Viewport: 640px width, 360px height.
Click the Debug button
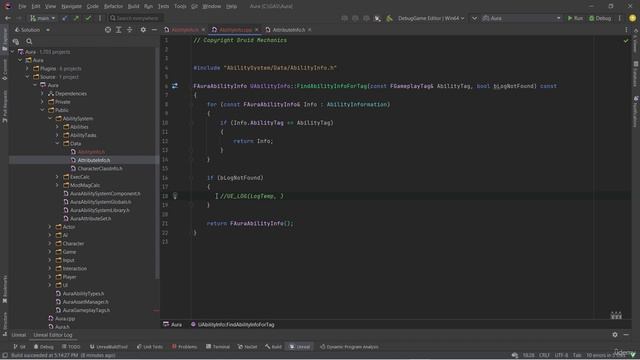pos(600,18)
